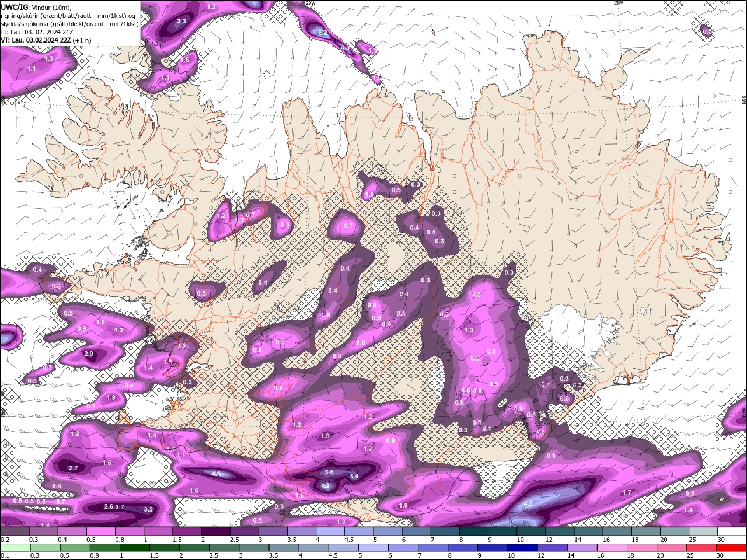The width and height of the screenshot is (747, 560).
Task: Click the 0.2 label on the snow scale
Action: click(x=4, y=540)
